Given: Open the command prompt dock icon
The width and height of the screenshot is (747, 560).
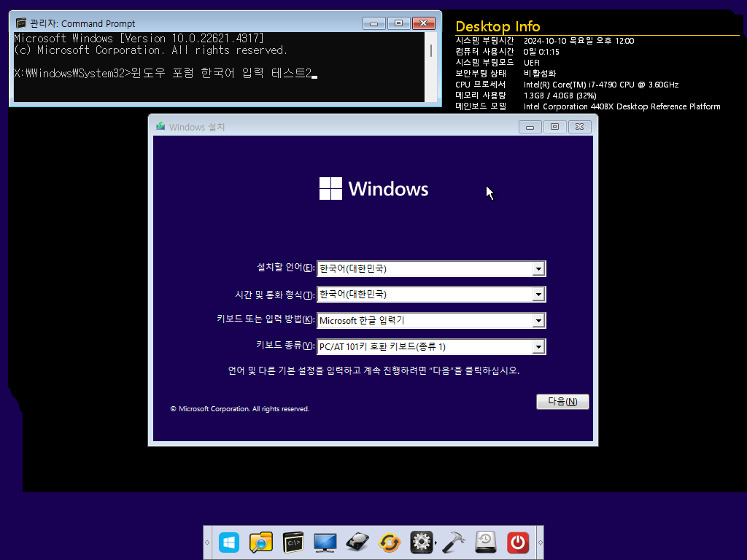Looking at the screenshot, I should (293, 542).
